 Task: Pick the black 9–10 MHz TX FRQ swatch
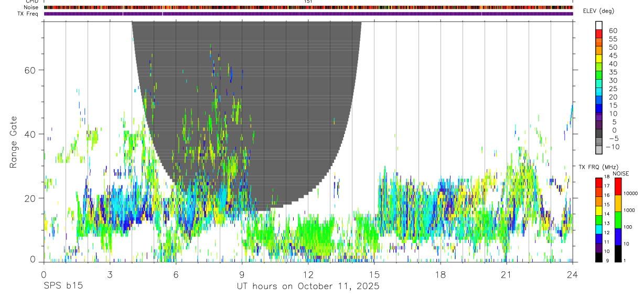point(599,257)
